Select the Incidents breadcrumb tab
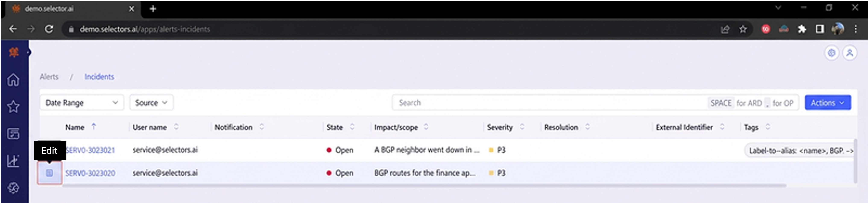868x203 pixels. click(x=100, y=77)
